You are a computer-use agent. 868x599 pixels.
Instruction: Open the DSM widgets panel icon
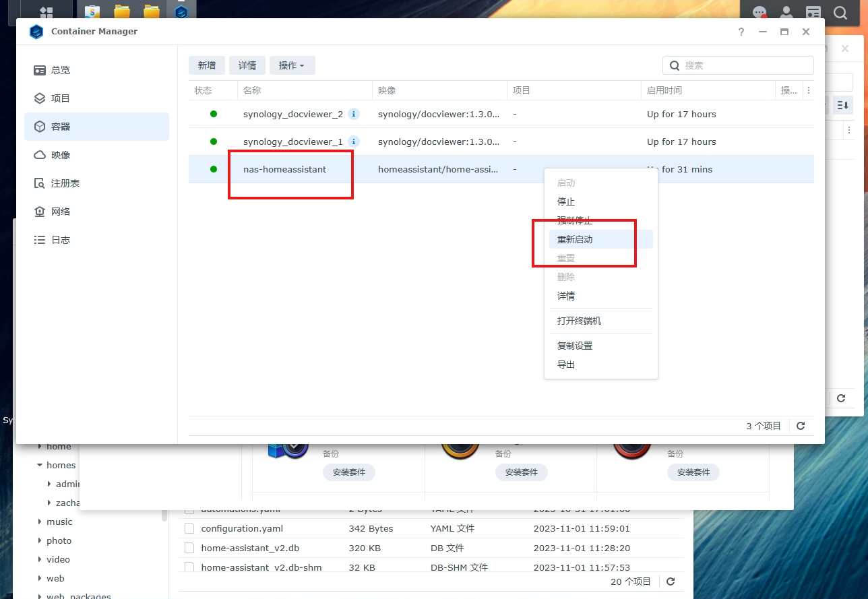click(x=813, y=13)
